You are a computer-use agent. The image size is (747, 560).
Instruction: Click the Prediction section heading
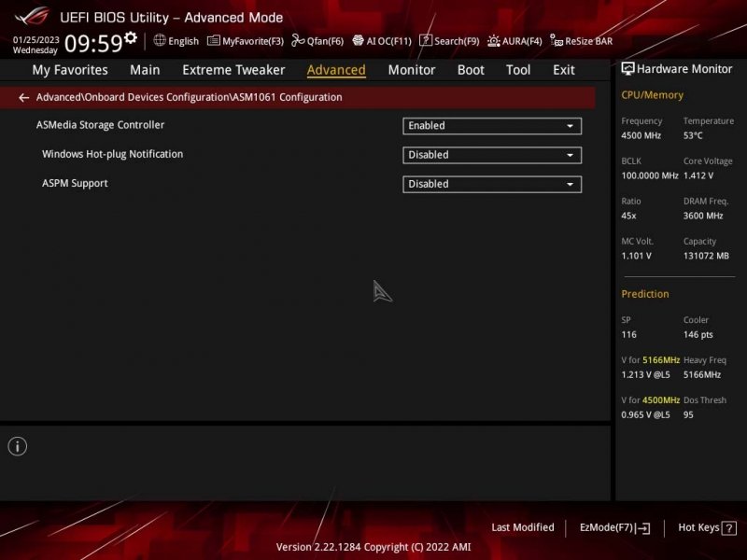[x=645, y=294]
